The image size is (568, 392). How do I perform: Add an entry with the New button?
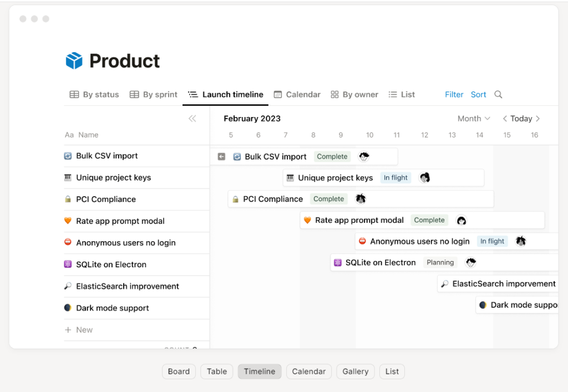[79, 329]
